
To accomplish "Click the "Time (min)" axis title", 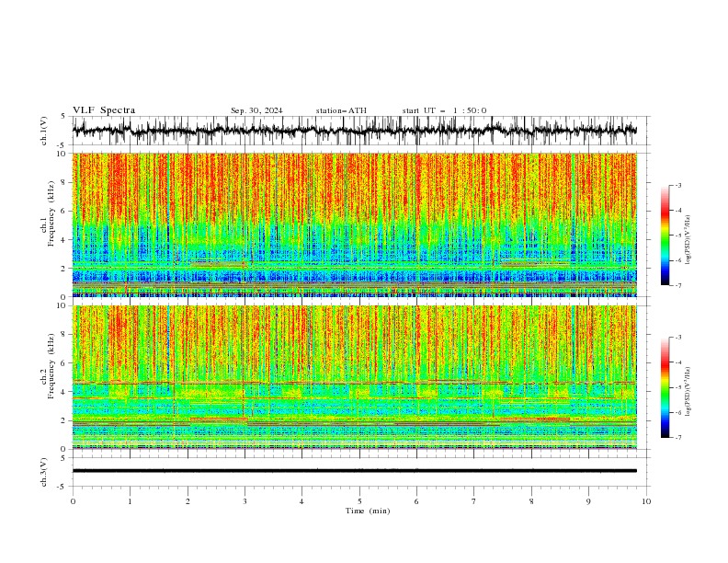I will pyautogui.click(x=368, y=511).
